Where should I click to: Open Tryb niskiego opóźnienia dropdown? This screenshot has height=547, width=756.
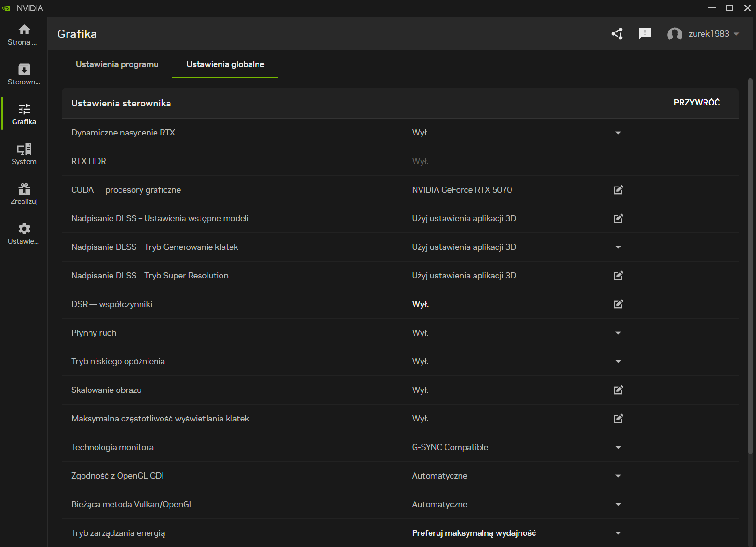coord(618,362)
